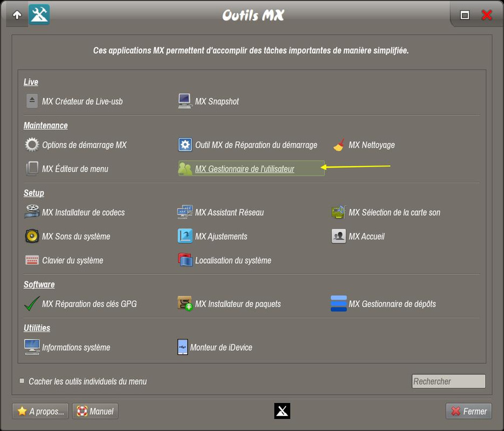
Task: Open MX Ajustements icon
Action: pyautogui.click(x=185, y=236)
